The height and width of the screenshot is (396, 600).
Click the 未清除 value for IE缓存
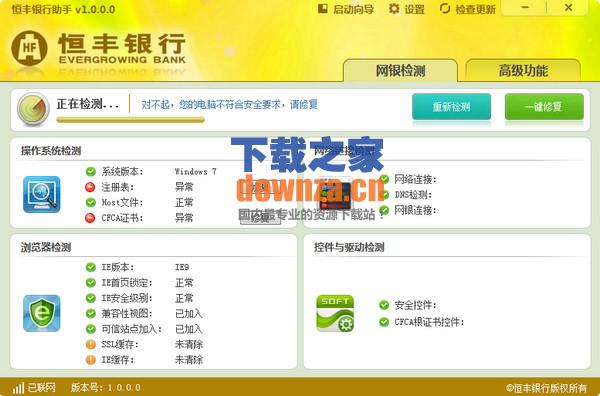click(x=189, y=360)
